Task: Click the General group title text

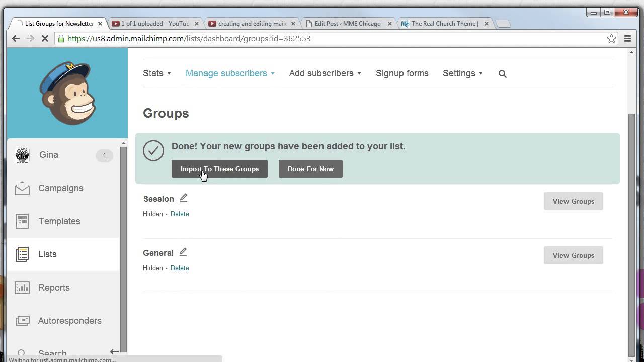Action: click(158, 253)
